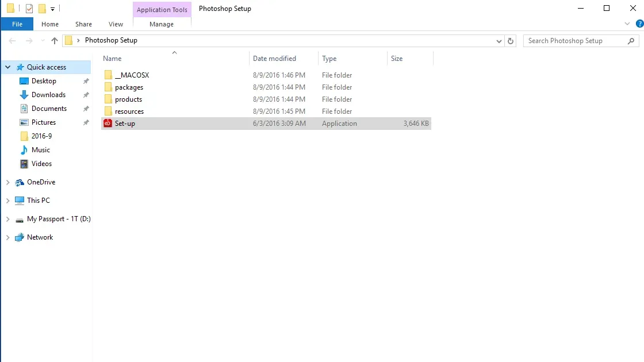Click the Set-up file name
Viewport: 644px width, 362px height.
click(125, 123)
